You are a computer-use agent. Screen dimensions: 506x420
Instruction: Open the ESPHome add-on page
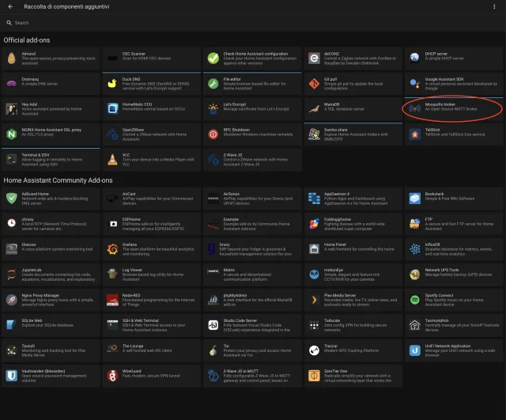(150, 222)
